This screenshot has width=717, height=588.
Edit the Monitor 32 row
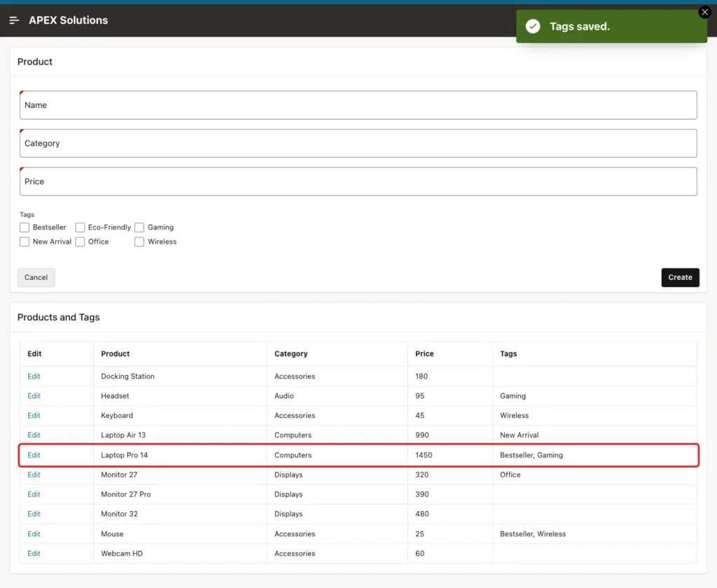click(34, 514)
